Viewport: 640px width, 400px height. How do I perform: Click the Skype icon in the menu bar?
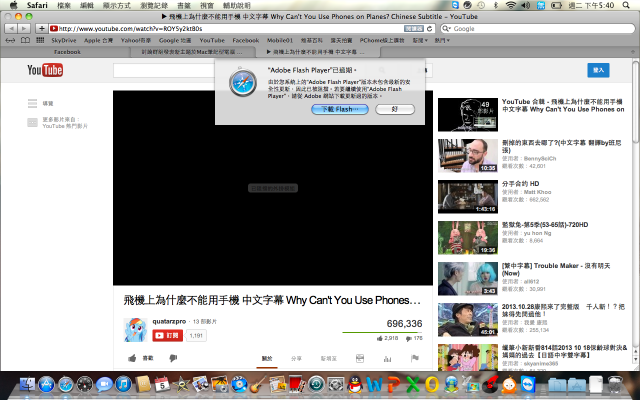(456, 5)
